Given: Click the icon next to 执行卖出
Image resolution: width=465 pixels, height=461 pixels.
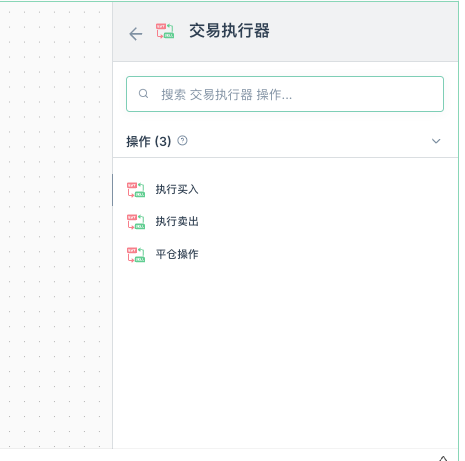Looking at the screenshot, I should click(136, 222).
